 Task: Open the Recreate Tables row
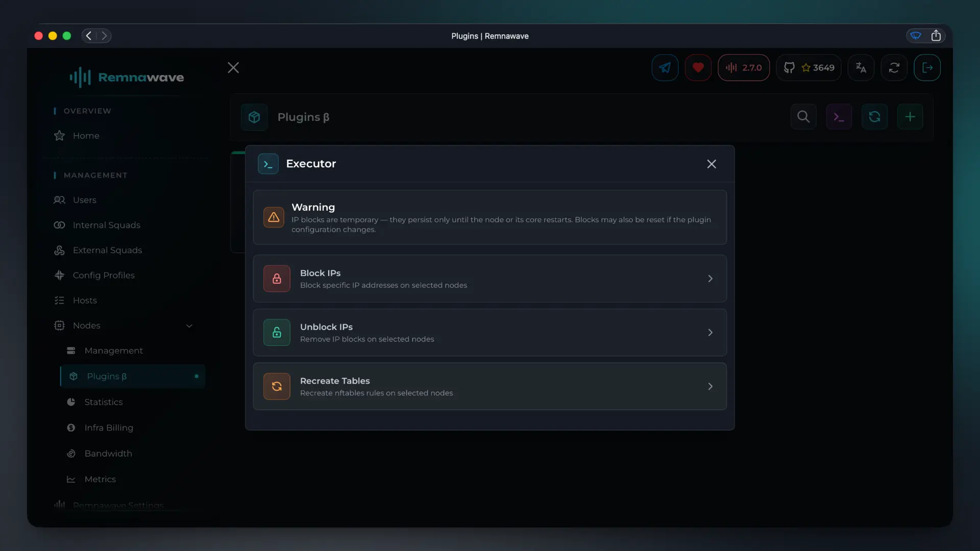(489, 386)
